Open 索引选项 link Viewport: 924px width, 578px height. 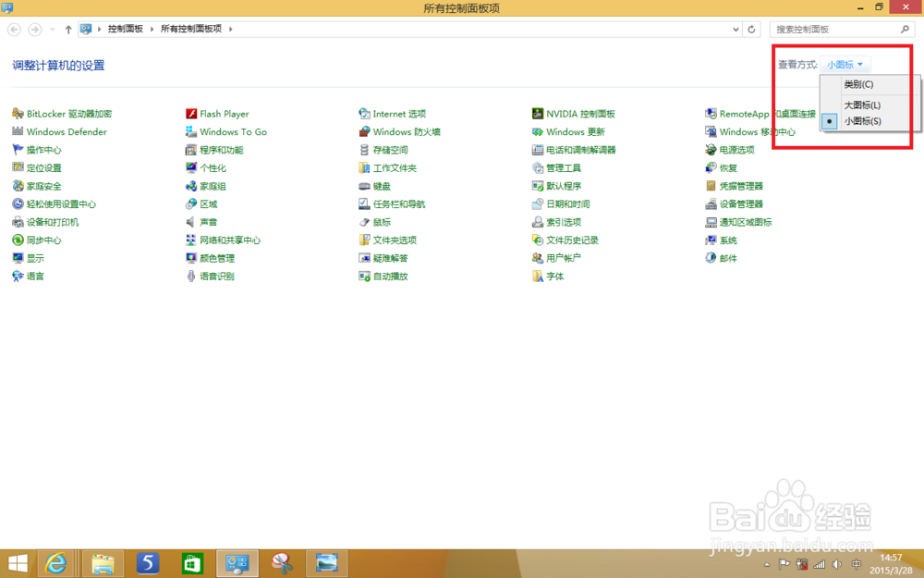click(564, 222)
